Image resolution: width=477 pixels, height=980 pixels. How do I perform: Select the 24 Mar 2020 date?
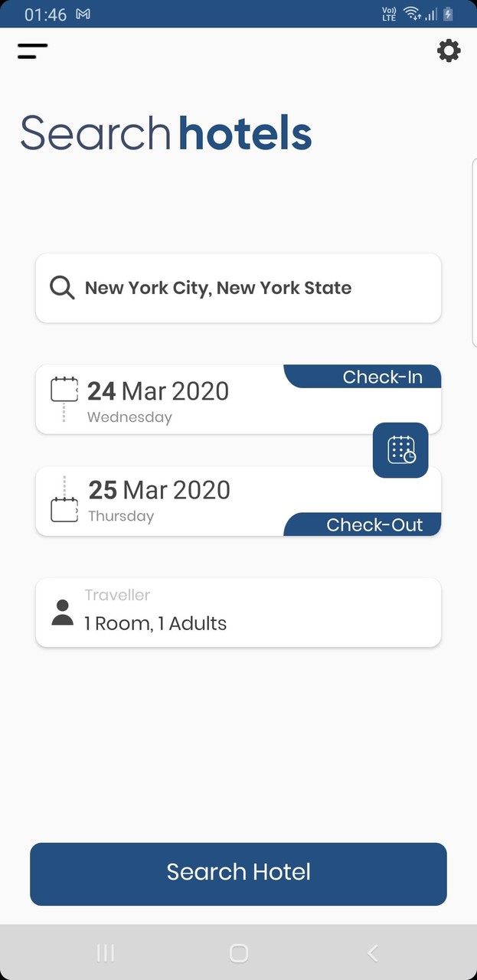158,391
